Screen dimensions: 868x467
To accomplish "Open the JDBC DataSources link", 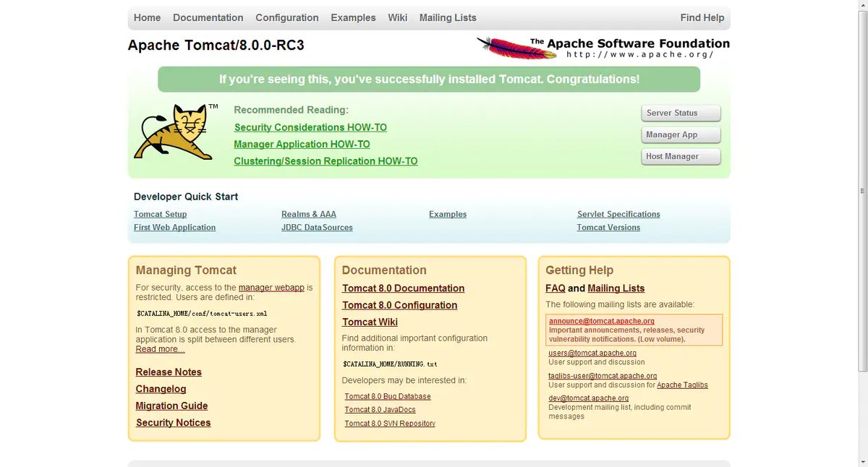I will [x=317, y=227].
